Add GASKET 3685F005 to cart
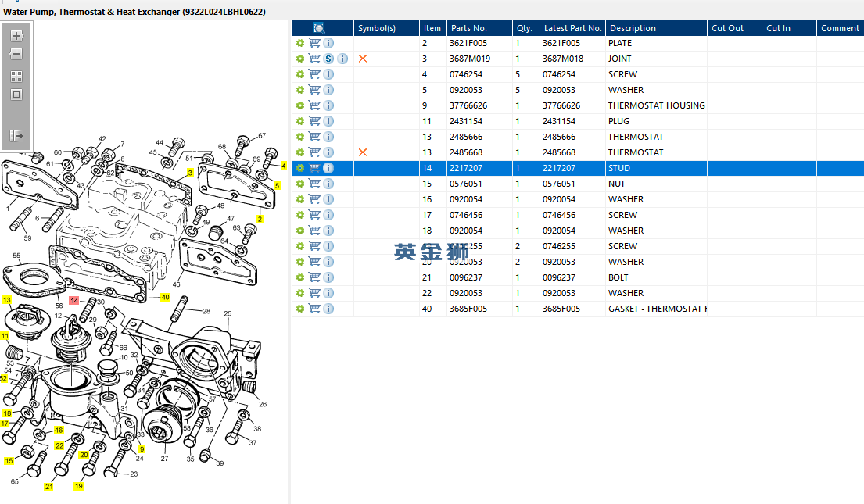Screen dimensions: 864x504 pyautogui.click(x=314, y=309)
